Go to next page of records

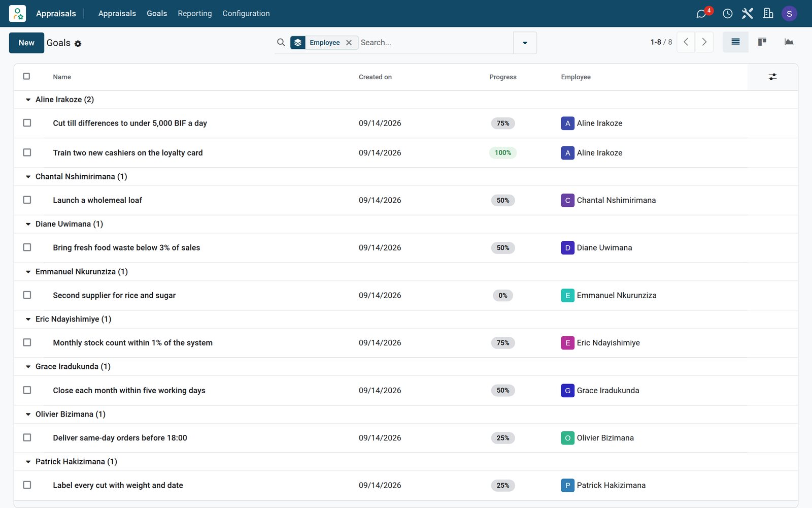point(704,42)
